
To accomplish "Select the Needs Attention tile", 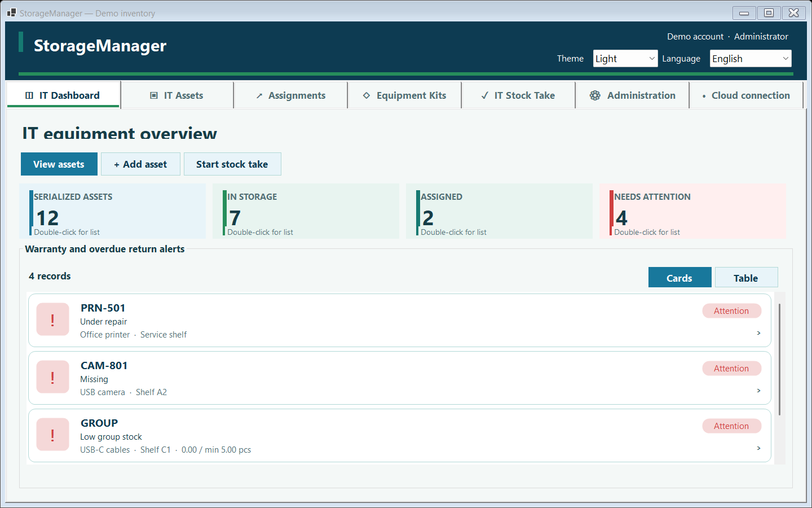I will tap(693, 211).
